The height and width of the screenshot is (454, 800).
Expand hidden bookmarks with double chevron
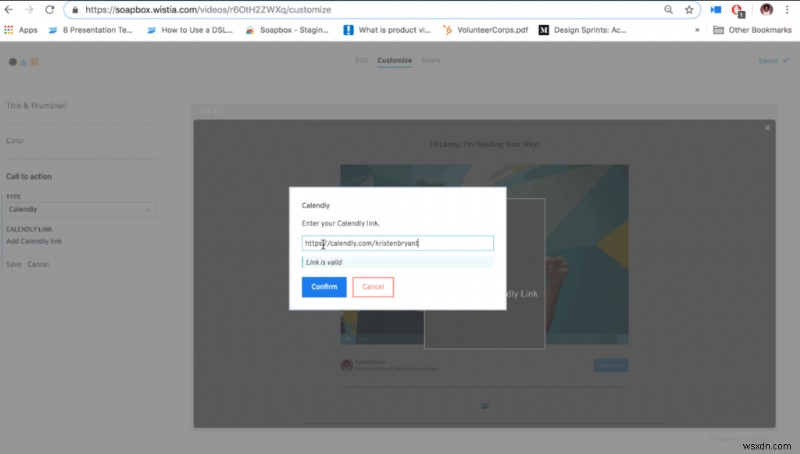697,30
